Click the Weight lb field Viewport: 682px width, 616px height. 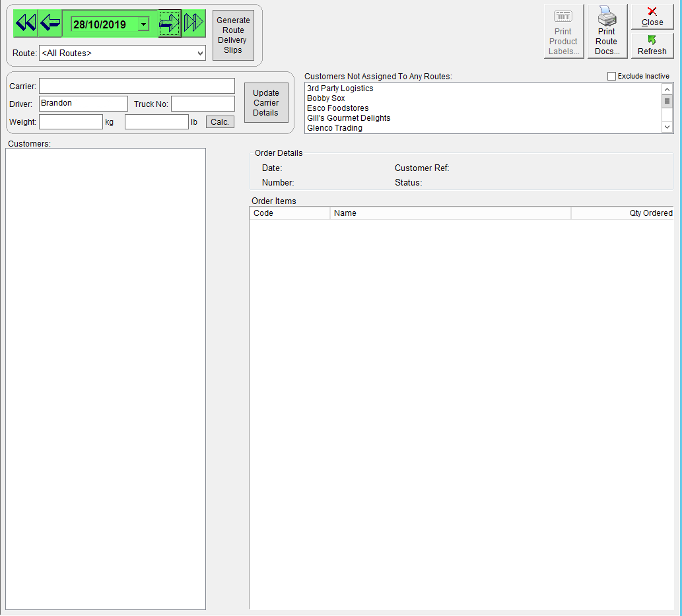[x=156, y=121]
